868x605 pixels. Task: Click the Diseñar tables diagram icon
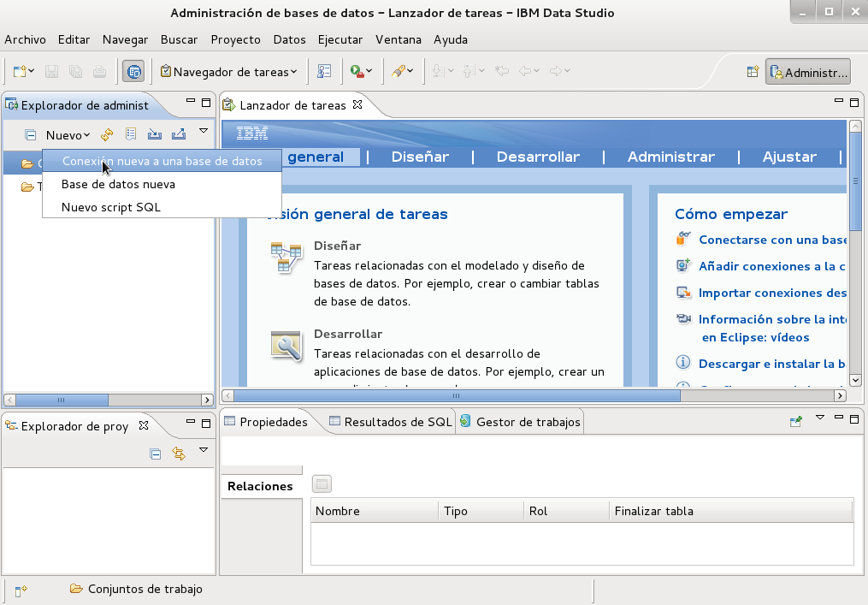pyautogui.click(x=286, y=257)
